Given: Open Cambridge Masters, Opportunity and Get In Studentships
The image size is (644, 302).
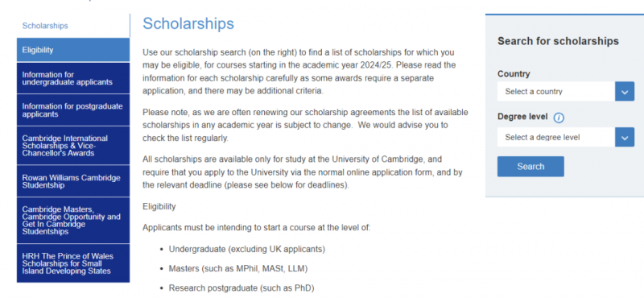Looking at the screenshot, I should [x=73, y=220].
